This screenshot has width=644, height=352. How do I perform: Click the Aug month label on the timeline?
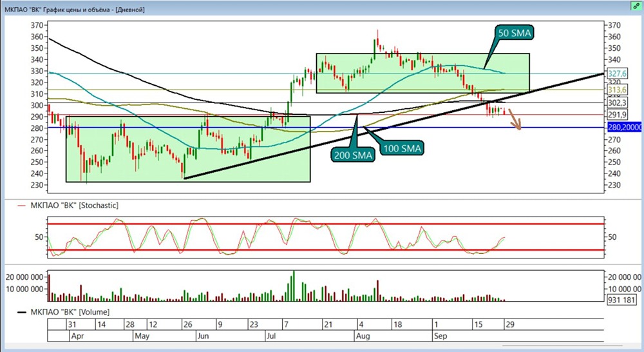(x=363, y=336)
